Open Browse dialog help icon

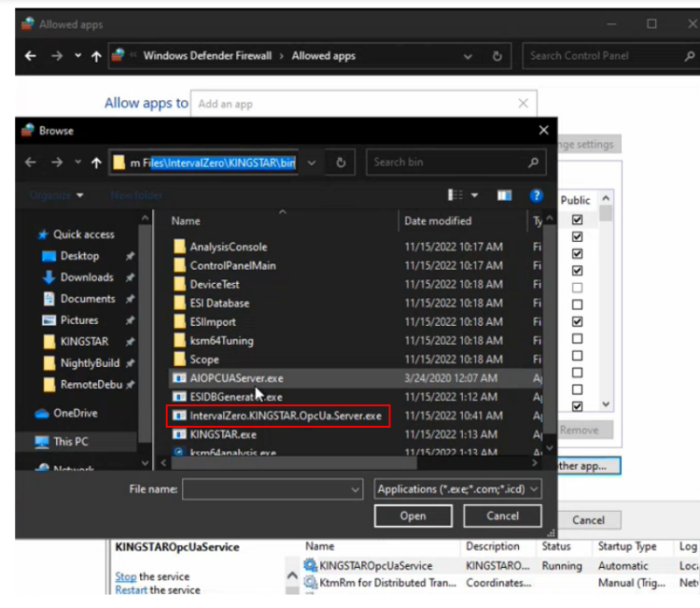536,196
